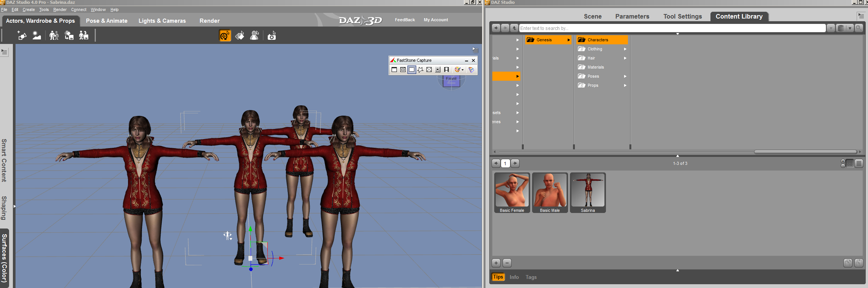Screen dimensions: 868x288
Task: Click the camera tool icon in toolbar
Action: (x=272, y=36)
